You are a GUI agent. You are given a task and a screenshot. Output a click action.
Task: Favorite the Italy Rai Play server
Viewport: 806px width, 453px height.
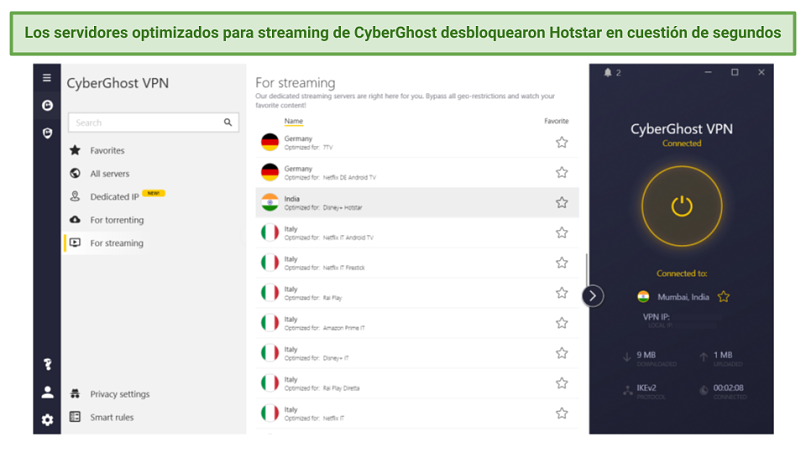click(x=562, y=293)
